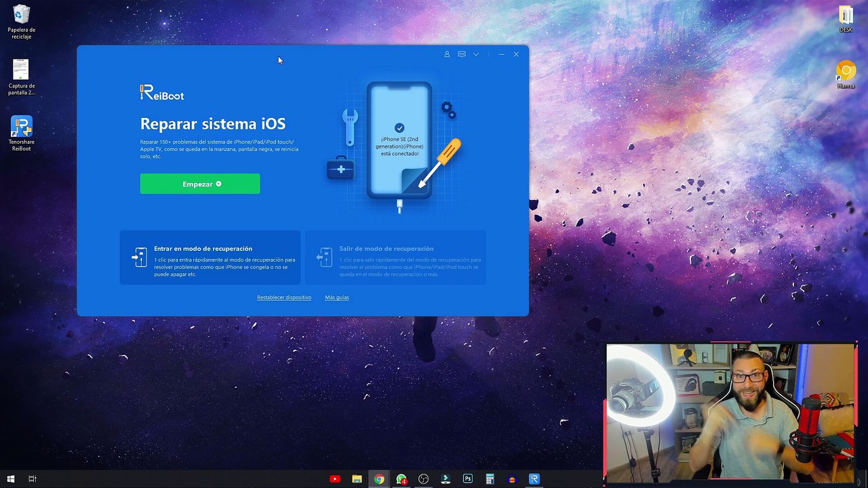Click the Reparar sistema iOS heading
Screen dimensions: 868x488
213,124
